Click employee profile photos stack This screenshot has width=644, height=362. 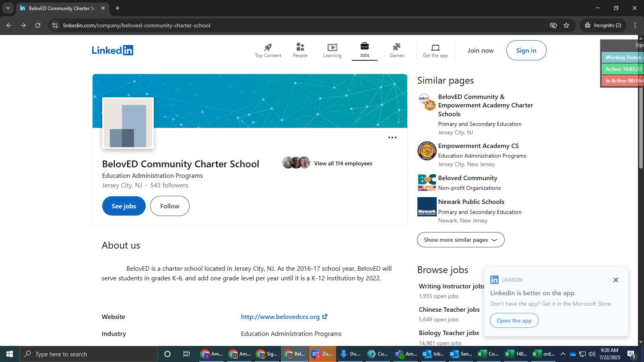[296, 162]
